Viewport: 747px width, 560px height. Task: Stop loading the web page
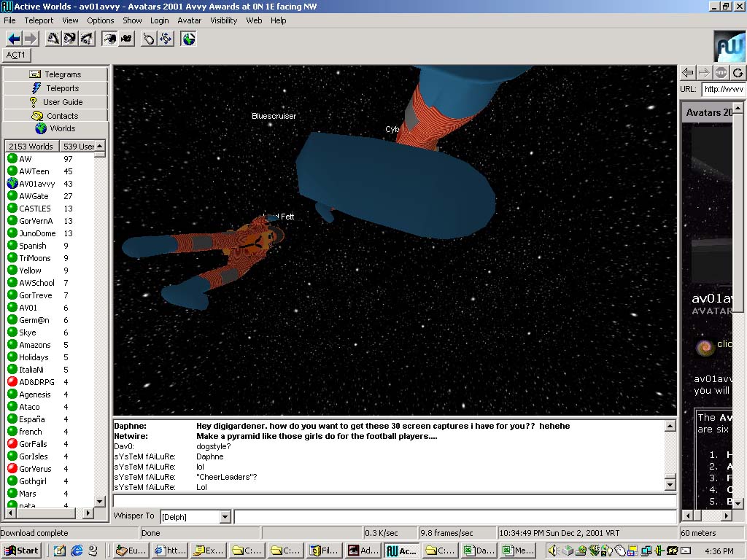(x=721, y=72)
